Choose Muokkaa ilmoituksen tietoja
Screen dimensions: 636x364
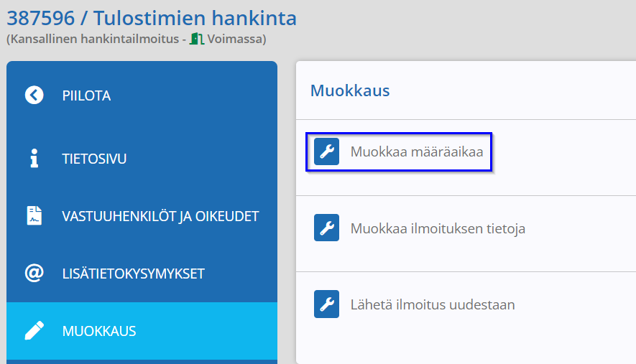pos(438,228)
